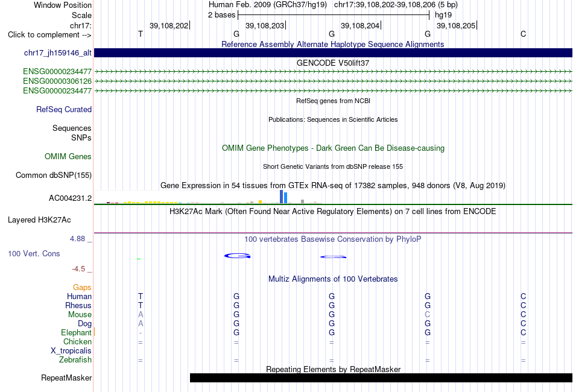Click 'Short Genetic Variants from dbSNP release 155' title
Viewport: 573px width, 392px height.
pos(333,166)
